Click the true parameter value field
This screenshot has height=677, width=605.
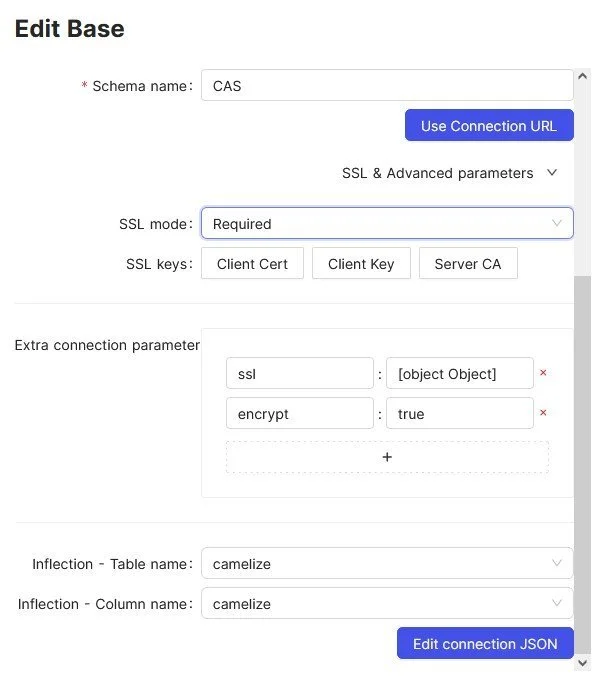pos(459,414)
